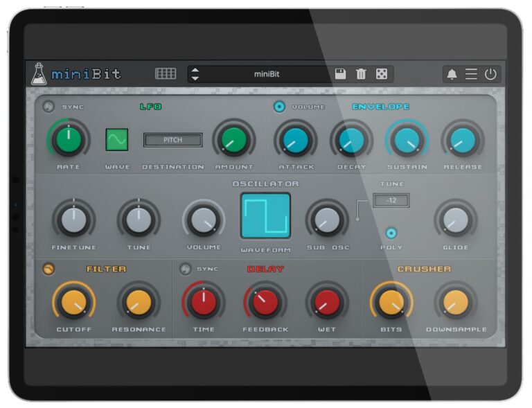Click preset up/down arrows stepper
Viewport: 532px width, 408px height.
coord(195,74)
